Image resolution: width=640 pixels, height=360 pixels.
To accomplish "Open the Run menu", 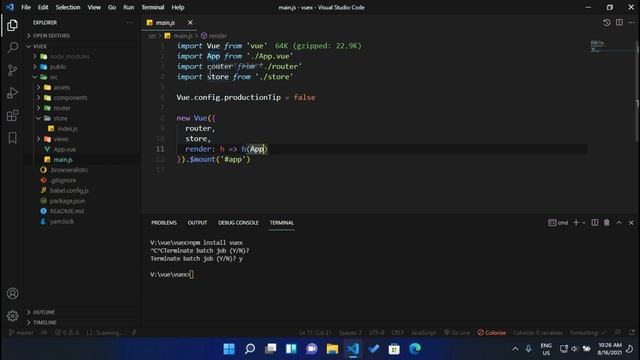I will coord(129,7).
